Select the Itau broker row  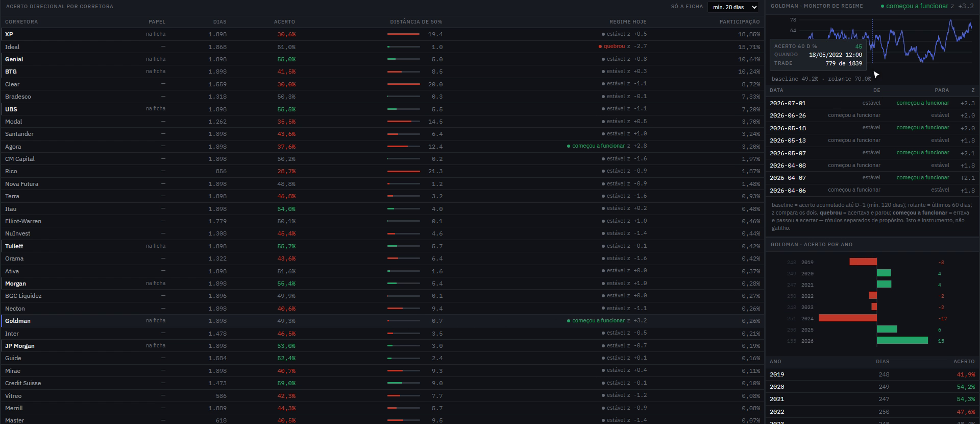coord(382,209)
